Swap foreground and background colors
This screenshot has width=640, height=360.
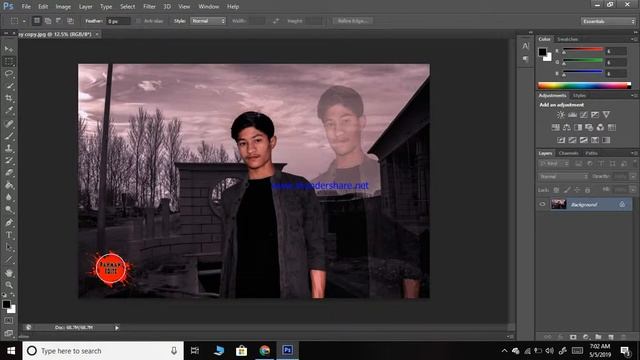click(13, 295)
